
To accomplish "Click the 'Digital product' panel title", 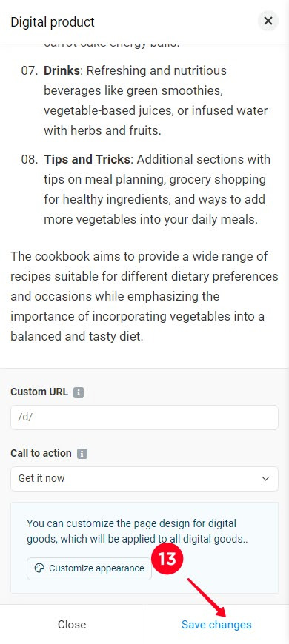I will [x=53, y=21].
